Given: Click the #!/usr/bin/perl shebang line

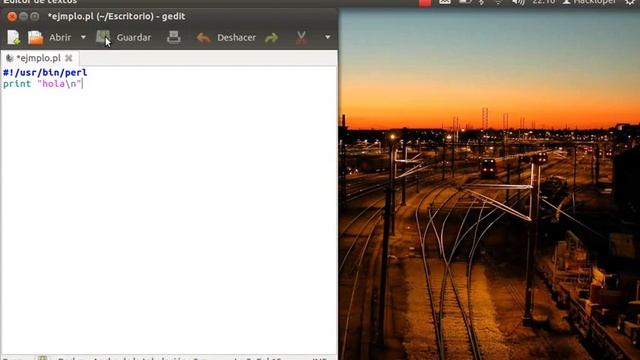Looking at the screenshot, I should click(45, 73).
